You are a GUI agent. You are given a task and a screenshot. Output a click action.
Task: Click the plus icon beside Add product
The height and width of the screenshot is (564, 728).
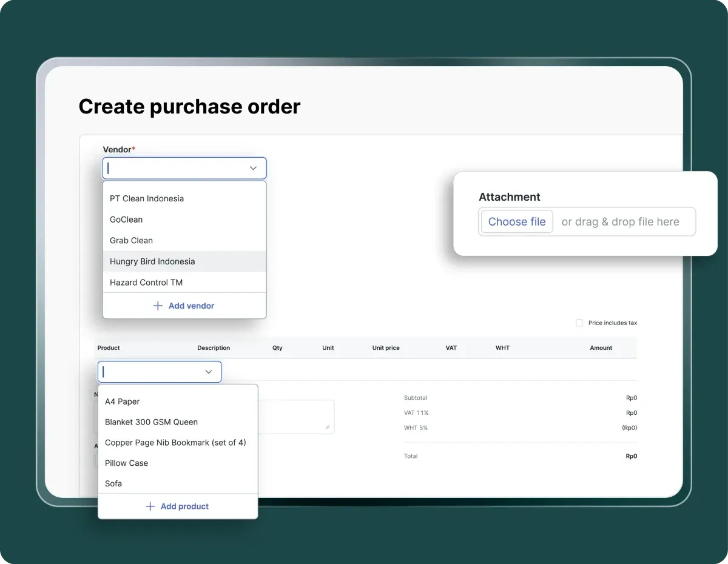click(149, 506)
